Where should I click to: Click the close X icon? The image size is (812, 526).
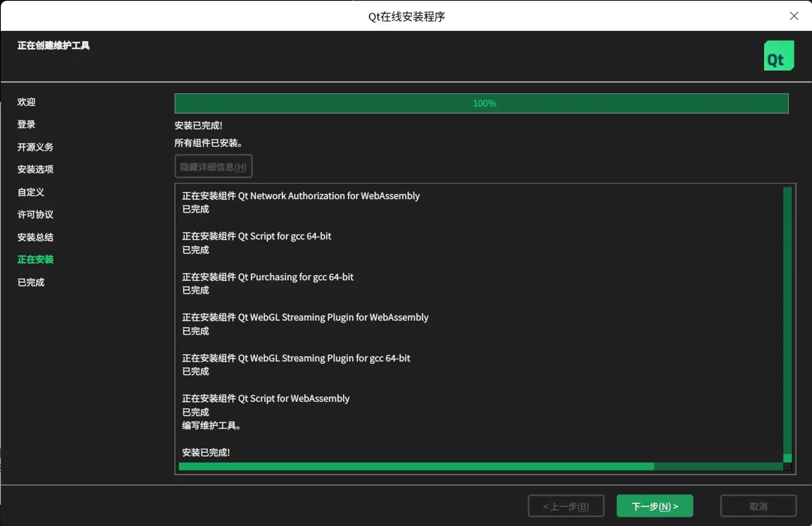[x=794, y=16]
